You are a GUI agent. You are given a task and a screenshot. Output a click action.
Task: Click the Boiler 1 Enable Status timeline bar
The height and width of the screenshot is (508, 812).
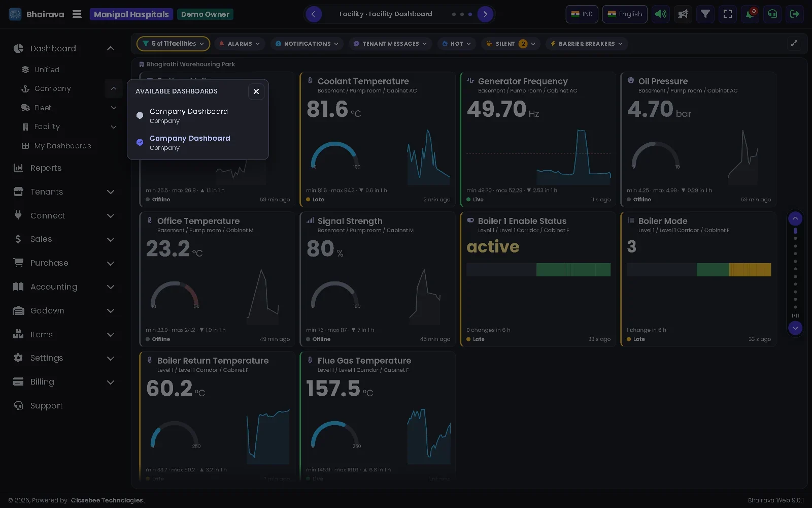pos(538,270)
